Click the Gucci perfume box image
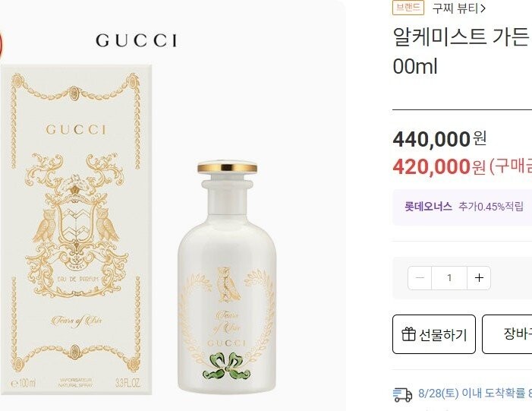Image resolution: width=532 pixels, height=411 pixels. click(x=76, y=228)
